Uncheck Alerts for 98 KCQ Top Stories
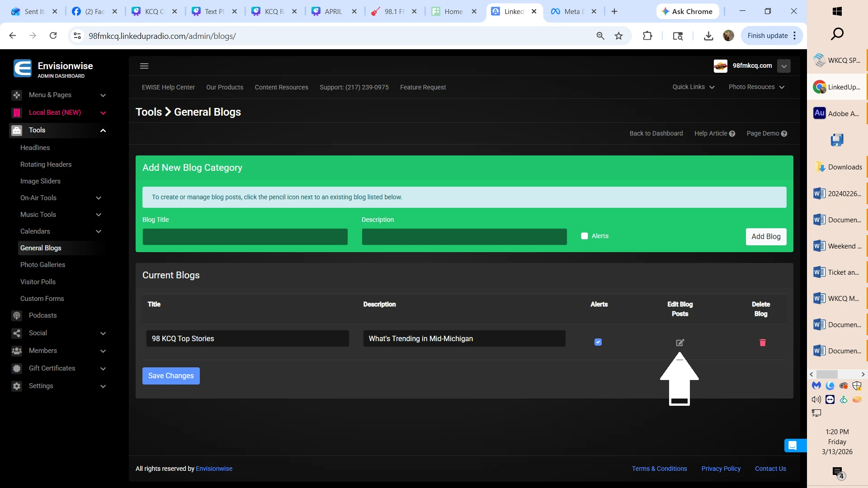This screenshot has height=488, width=868. point(598,342)
